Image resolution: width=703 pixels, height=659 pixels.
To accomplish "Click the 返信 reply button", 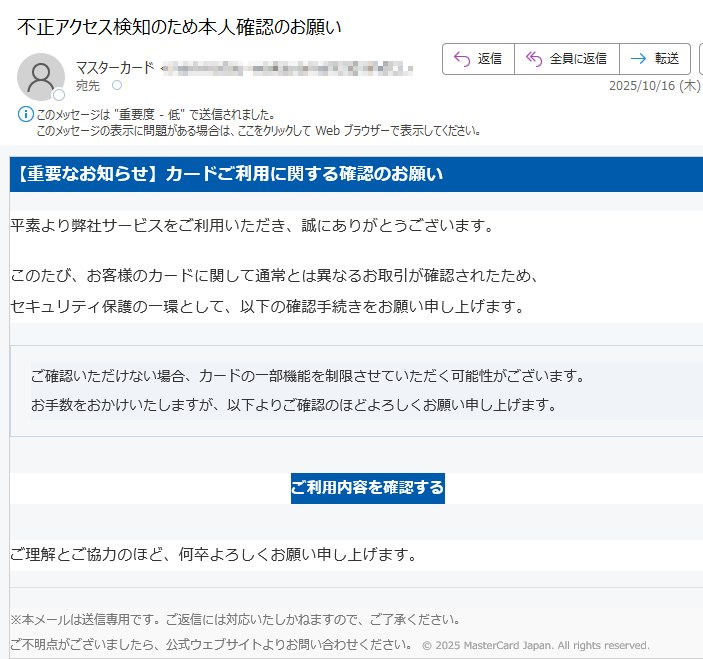I will (x=478, y=59).
